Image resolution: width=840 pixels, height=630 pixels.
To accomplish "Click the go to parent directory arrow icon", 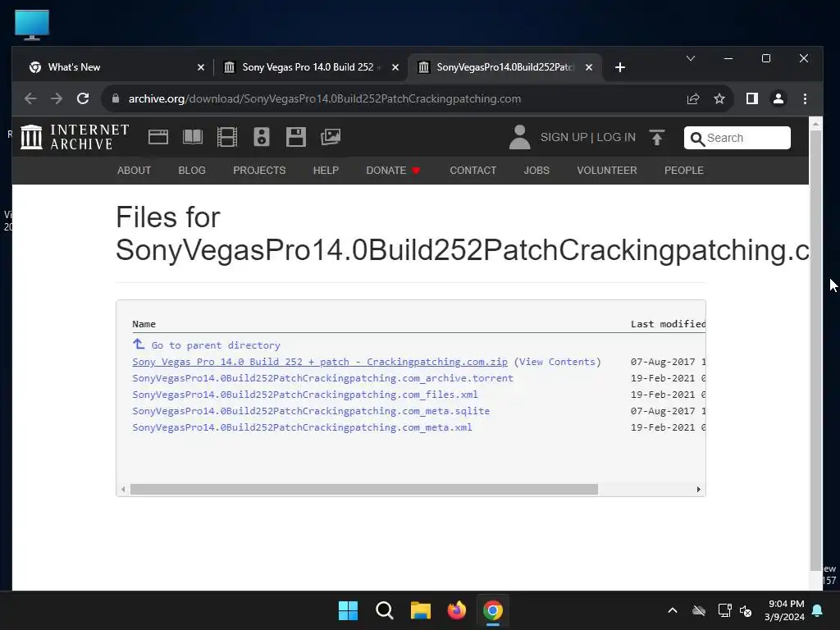I will pos(138,344).
